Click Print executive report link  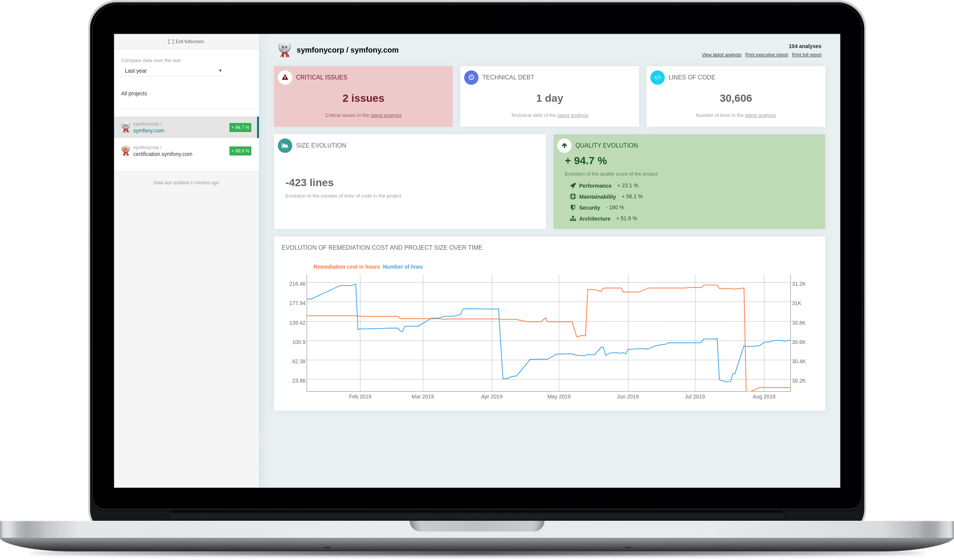coord(766,55)
